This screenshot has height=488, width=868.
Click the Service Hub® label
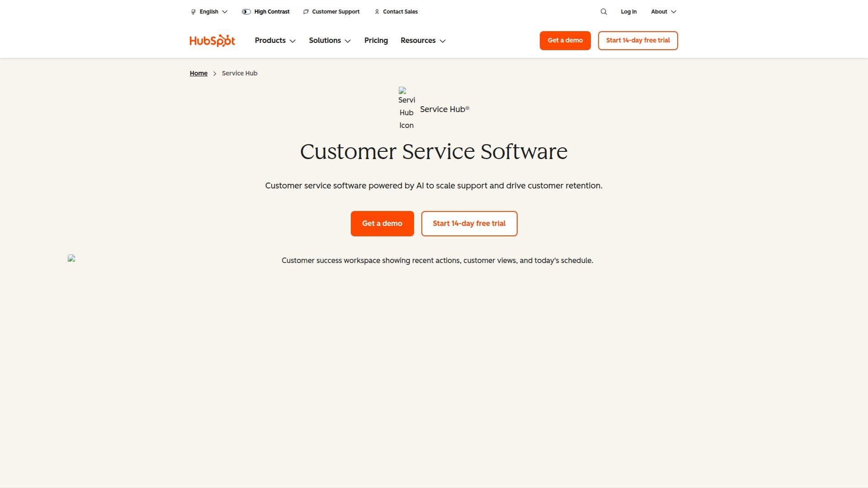[444, 109]
